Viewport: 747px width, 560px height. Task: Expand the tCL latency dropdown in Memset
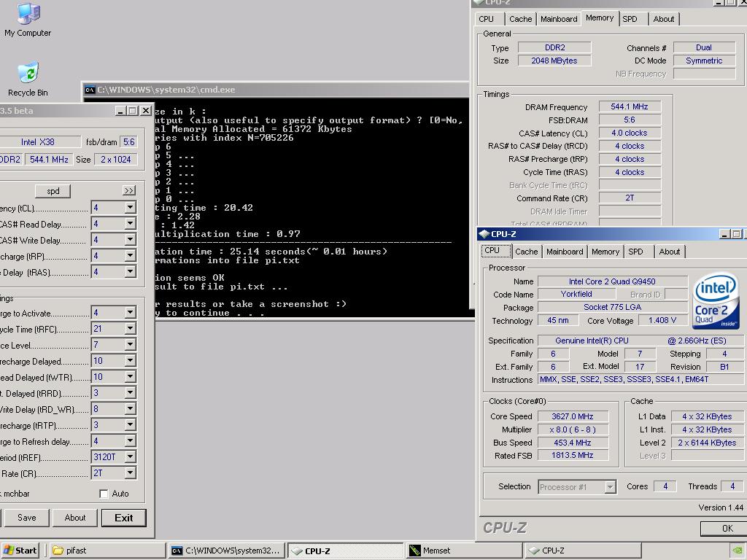coord(130,208)
